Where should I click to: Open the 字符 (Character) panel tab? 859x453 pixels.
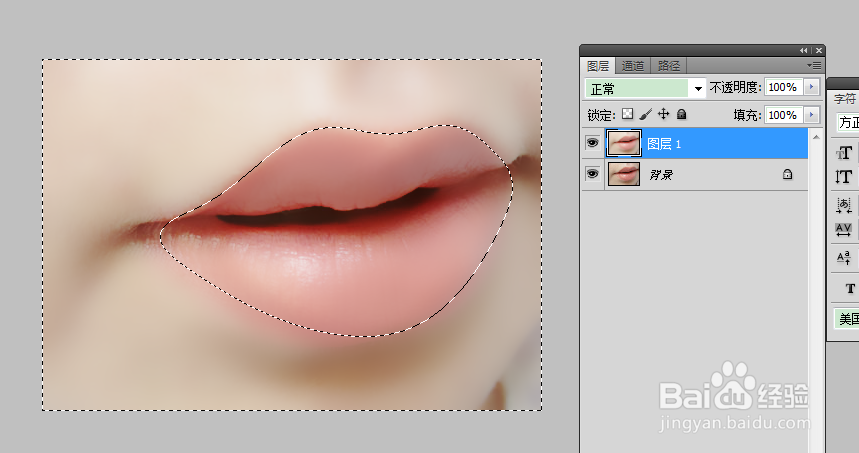(x=844, y=99)
